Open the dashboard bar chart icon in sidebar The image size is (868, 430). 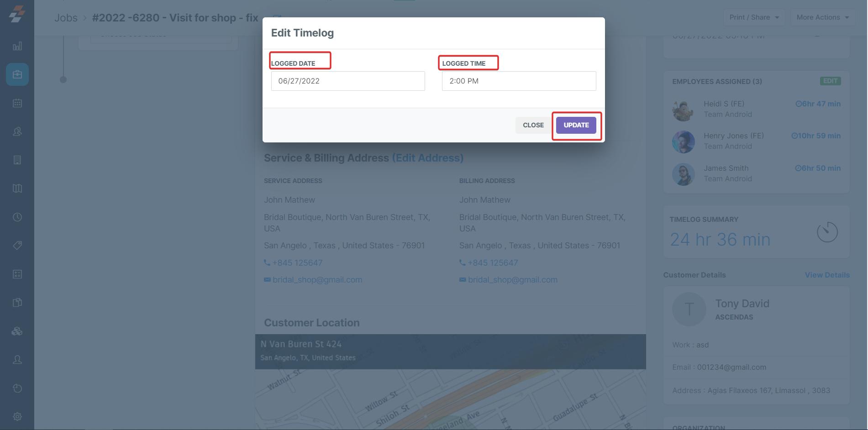pos(17,46)
